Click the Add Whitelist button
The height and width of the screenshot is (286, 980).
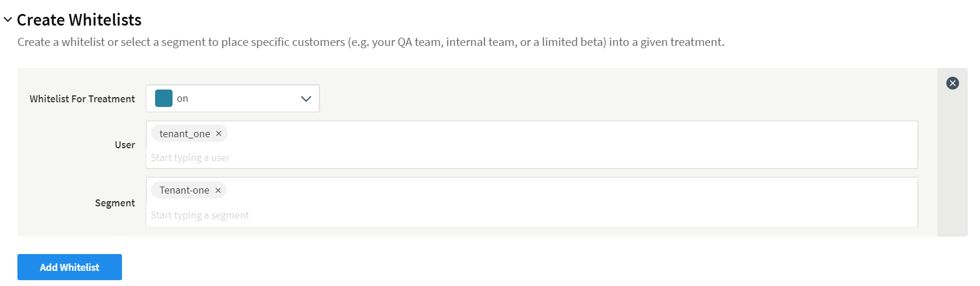(70, 267)
